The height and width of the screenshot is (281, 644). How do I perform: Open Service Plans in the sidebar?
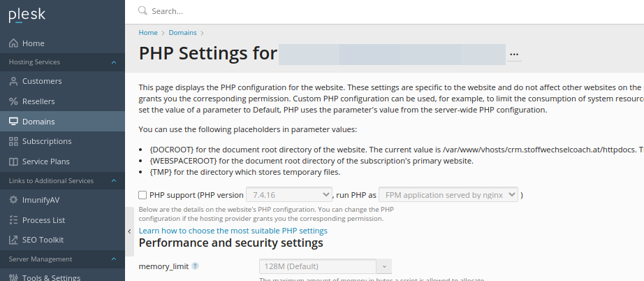[62, 161]
